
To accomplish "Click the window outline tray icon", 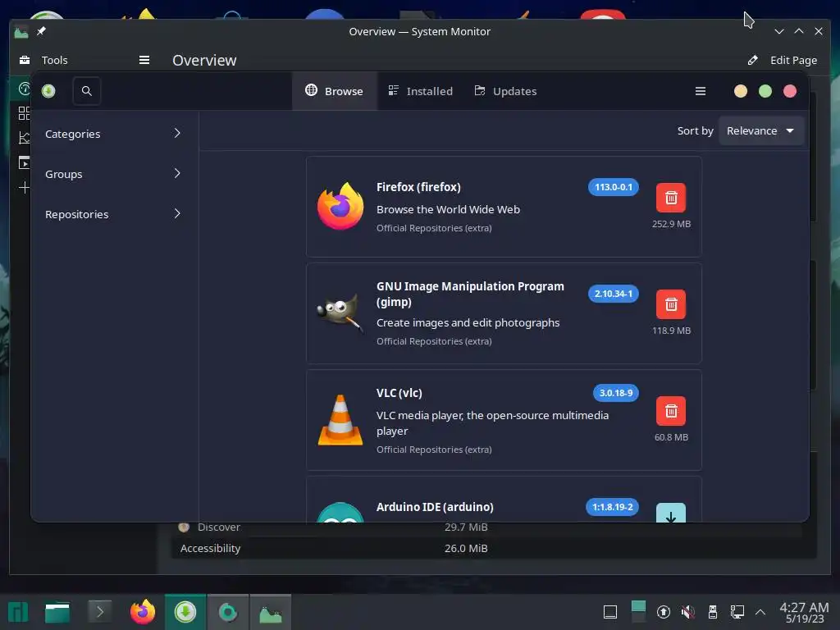I will click(610, 612).
